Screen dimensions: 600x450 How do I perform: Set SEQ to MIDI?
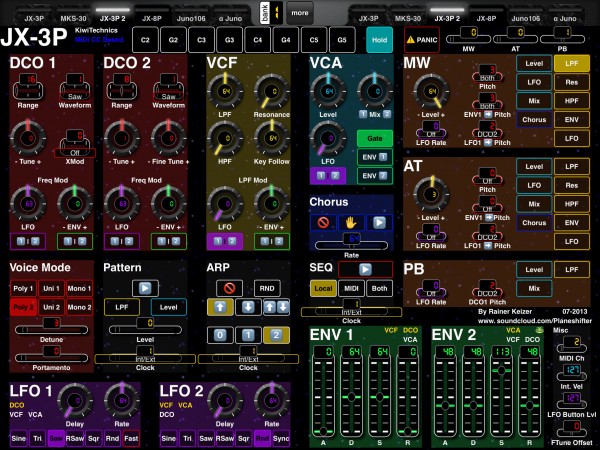coord(351,288)
